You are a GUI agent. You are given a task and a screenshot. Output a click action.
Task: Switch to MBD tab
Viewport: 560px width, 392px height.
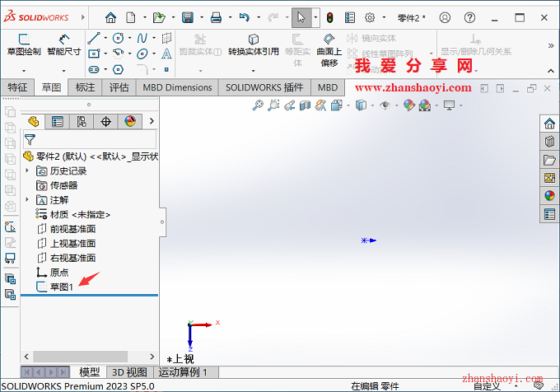(328, 87)
